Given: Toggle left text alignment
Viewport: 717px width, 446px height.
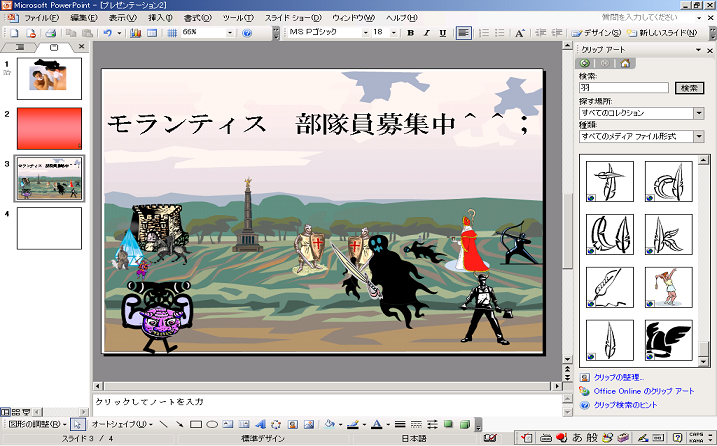Looking at the screenshot, I should 464,33.
